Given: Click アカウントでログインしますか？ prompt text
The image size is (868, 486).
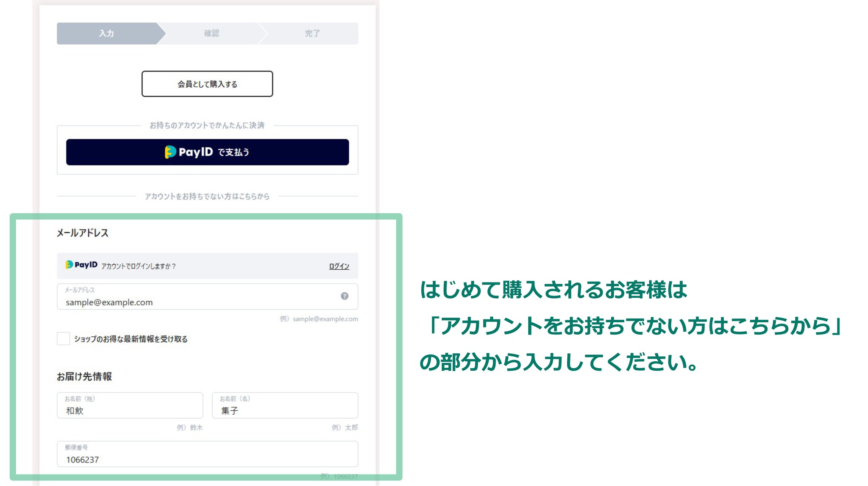Looking at the screenshot, I should point(139,266).
